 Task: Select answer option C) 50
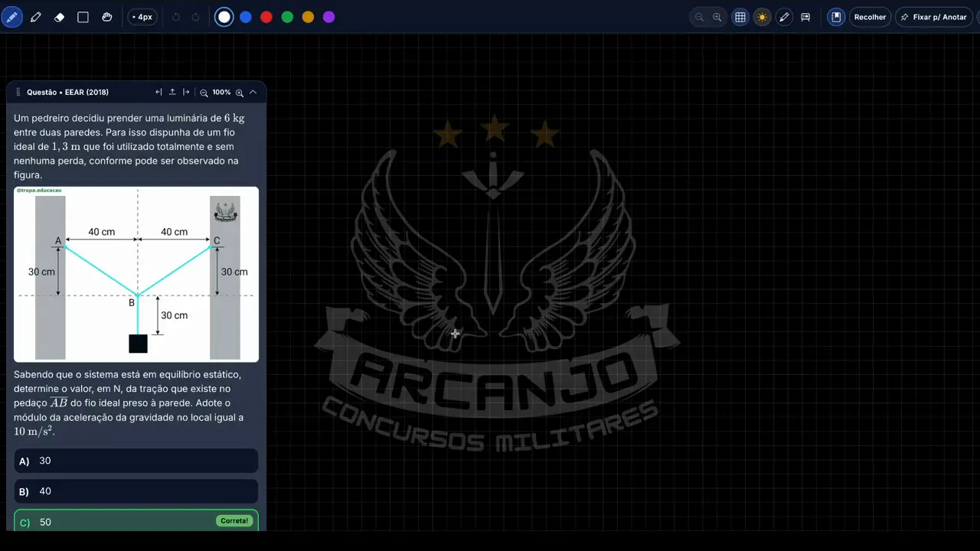pos(136,521)
